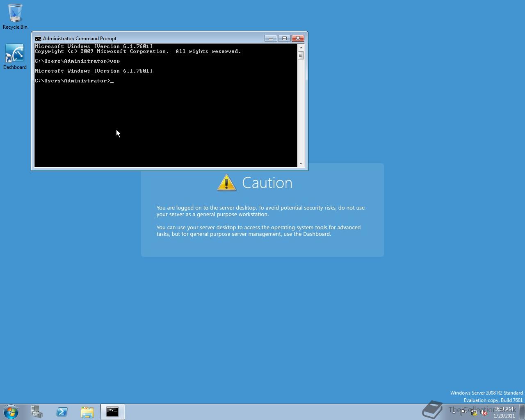Show hidden tray icons arrow
Viewport: 525px width, 420px height.
click(454, 412)
